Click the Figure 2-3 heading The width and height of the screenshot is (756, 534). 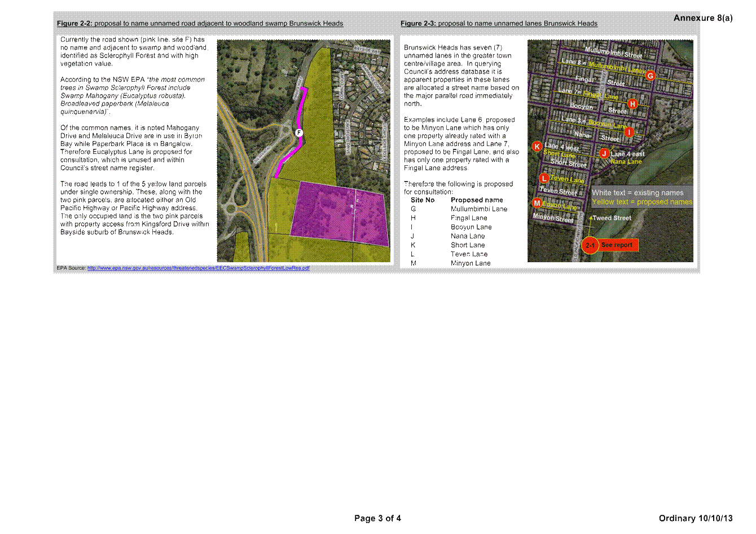(499, 24)
